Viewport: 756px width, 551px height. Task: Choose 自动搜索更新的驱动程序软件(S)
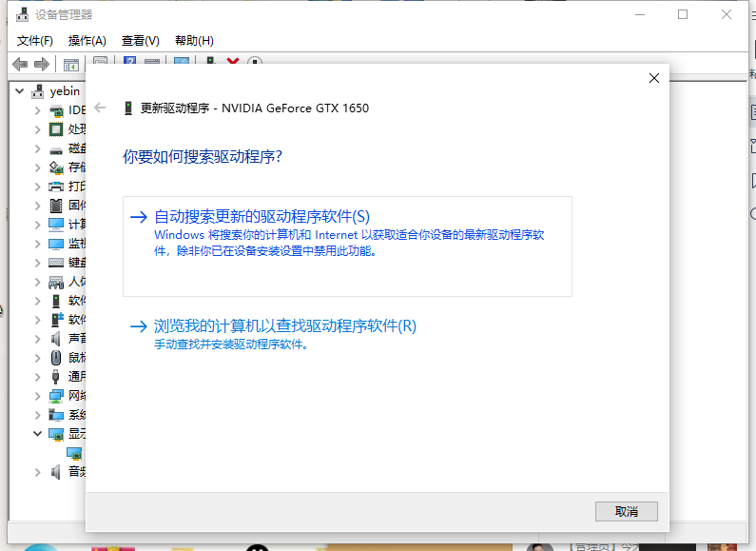[x=348, y=246]
